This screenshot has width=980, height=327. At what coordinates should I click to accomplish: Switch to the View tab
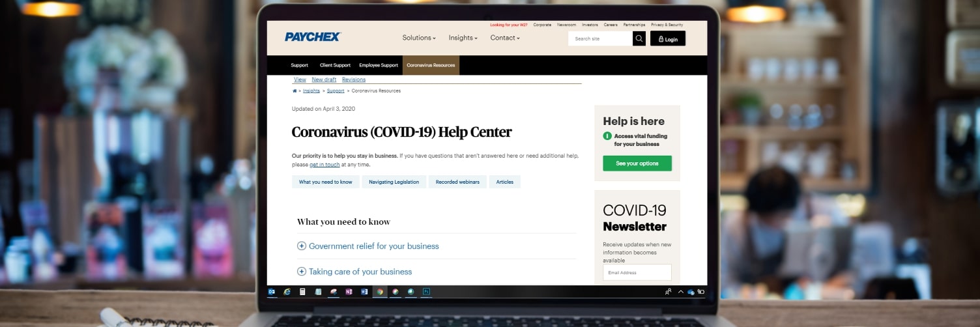pyautogui.click(x=300, y=79)
